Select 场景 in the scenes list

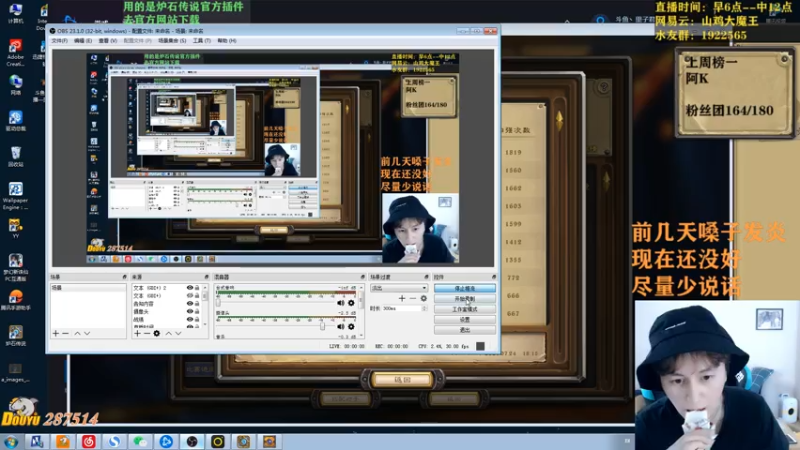click(88, 288)
